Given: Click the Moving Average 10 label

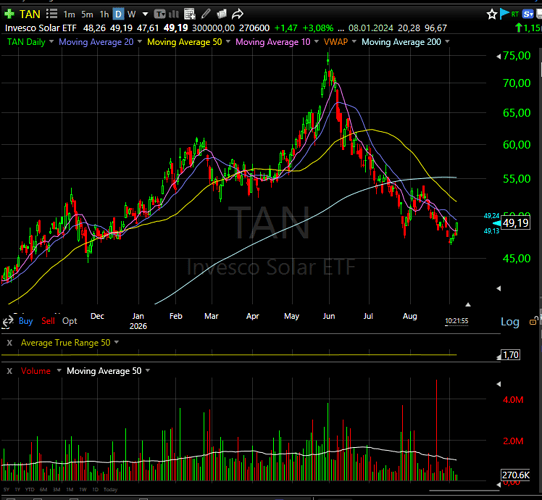Looking at the screenshot, I should click(x=273, y=42).
